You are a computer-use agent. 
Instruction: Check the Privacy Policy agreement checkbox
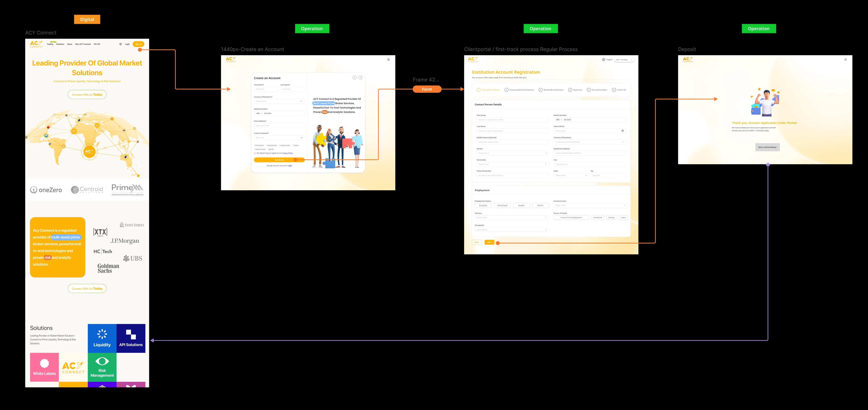pyautogui.click(x=255, y=153)
